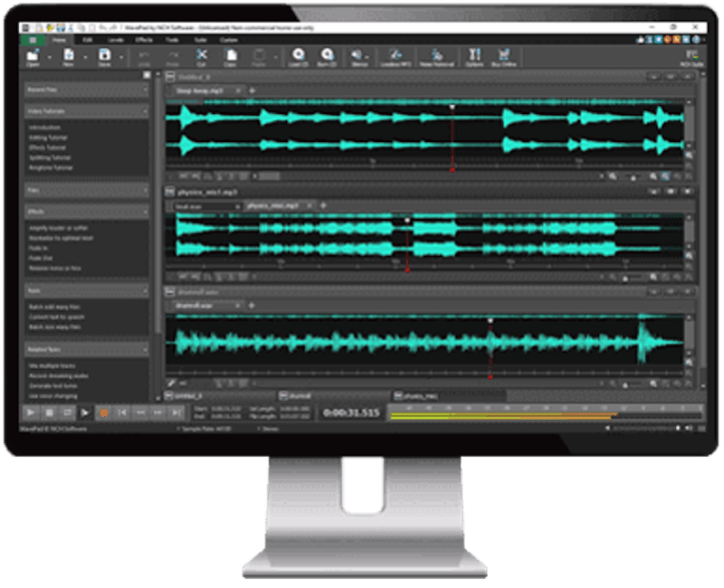Image resolution: width=724 pixels, height=588 pixels.
Task: Switch to the Edit ribbon tab
Action: [87, 40]
